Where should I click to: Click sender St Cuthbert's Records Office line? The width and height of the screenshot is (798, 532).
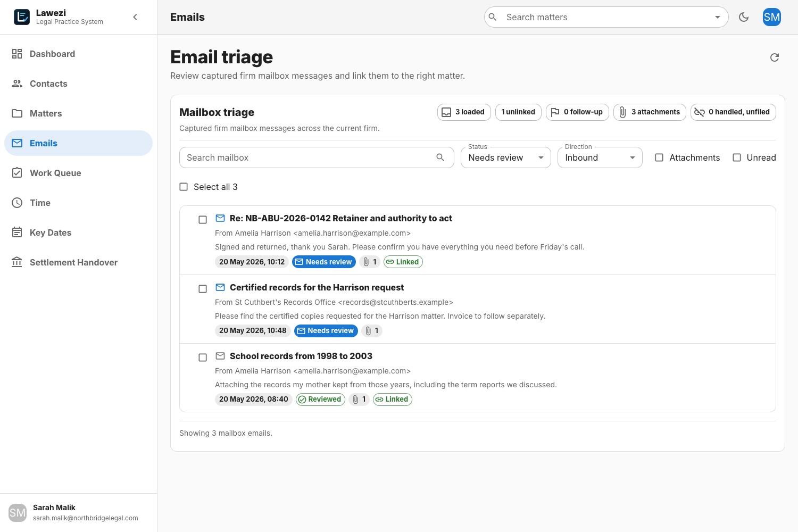pyautogui.click(x=334, y=302)
